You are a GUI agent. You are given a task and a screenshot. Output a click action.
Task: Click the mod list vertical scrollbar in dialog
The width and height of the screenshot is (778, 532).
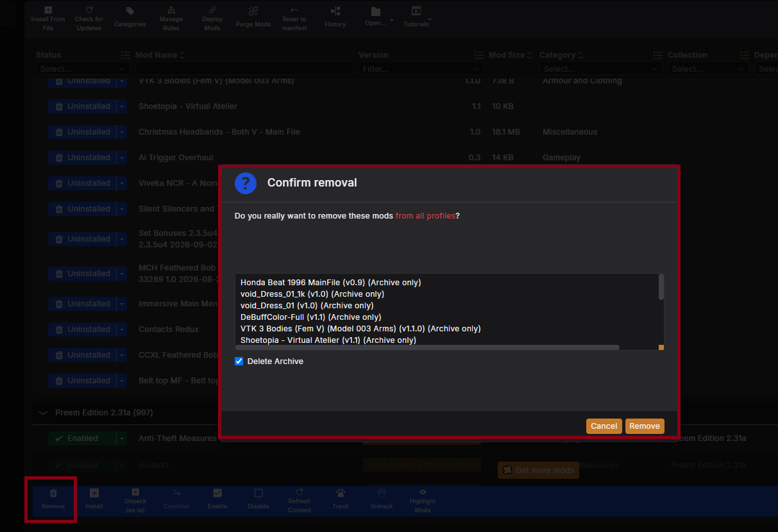coord(661,287)
